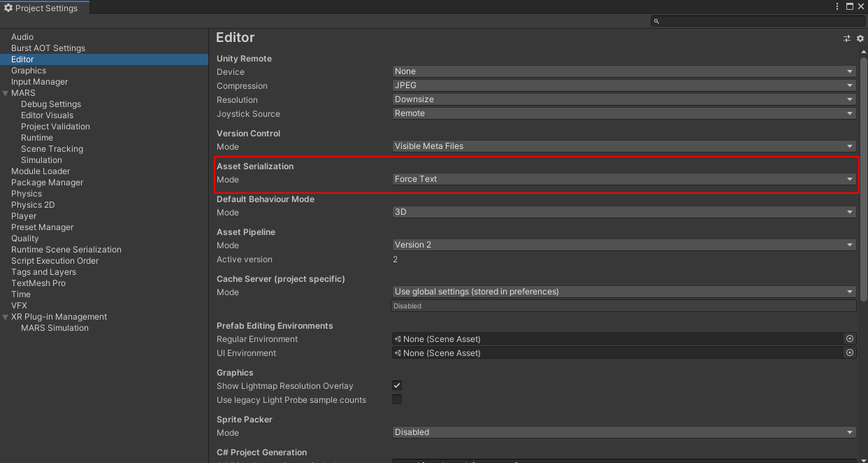Open the three-dot window options menu

click(837, 6)
